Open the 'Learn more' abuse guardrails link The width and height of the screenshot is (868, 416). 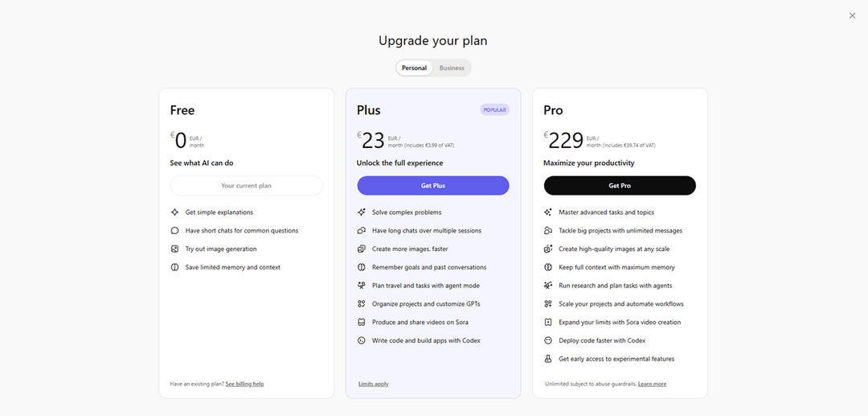[652, 384]
